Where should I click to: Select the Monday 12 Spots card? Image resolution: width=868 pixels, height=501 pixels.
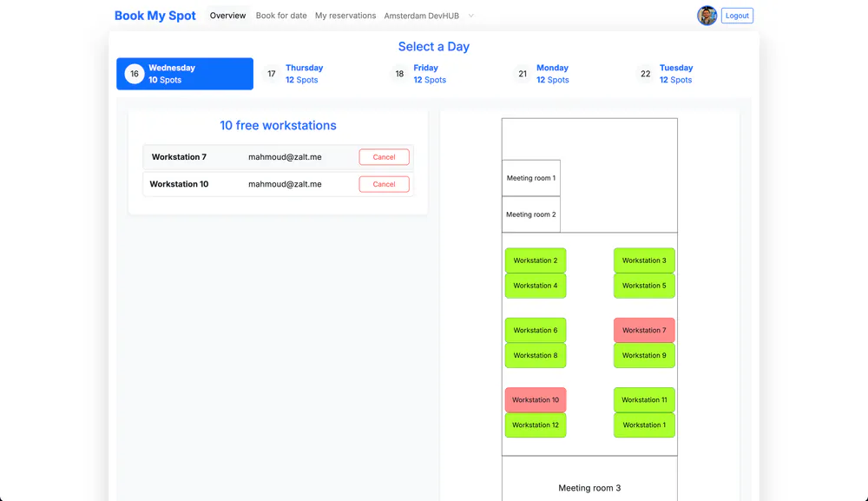point(553,74)
